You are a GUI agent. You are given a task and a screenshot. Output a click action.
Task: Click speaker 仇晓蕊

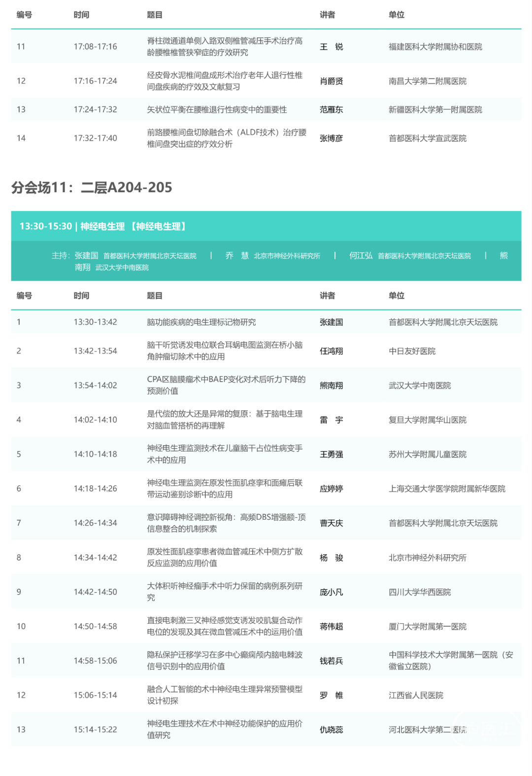pos(331,730)
